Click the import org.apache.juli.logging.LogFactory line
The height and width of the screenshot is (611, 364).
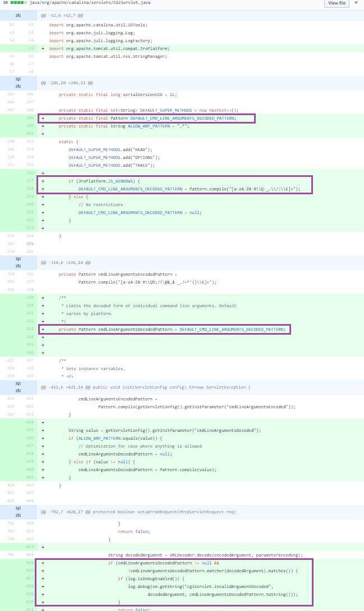[x=100, y=40]
